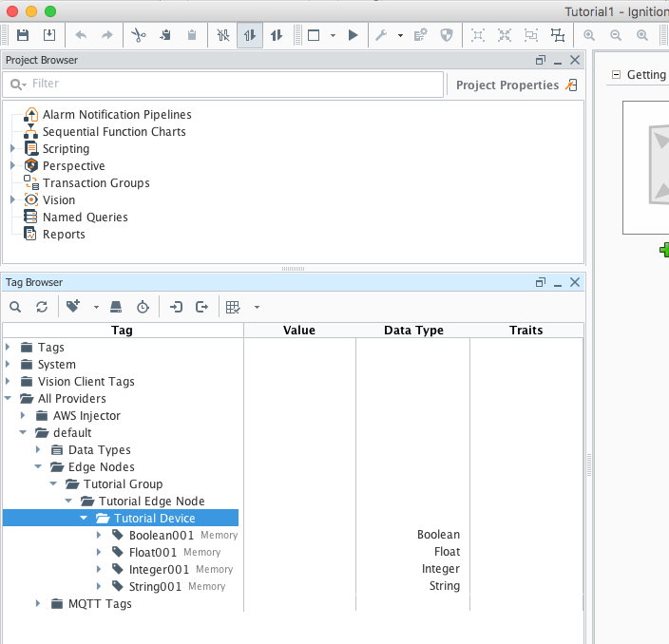669x644 pixels.
Task: Toggle the read-only communication mode button
Action: pyautogui.click(x=250, y=35)
